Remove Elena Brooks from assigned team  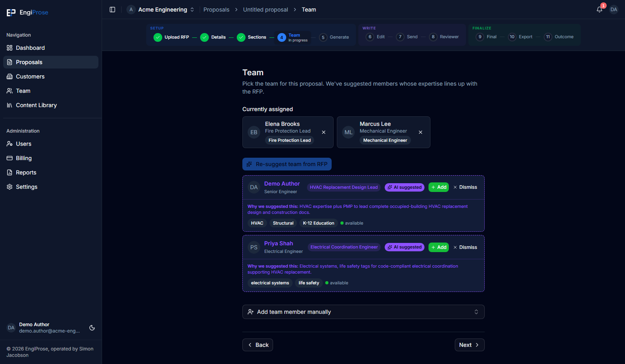tap(324, 132)
